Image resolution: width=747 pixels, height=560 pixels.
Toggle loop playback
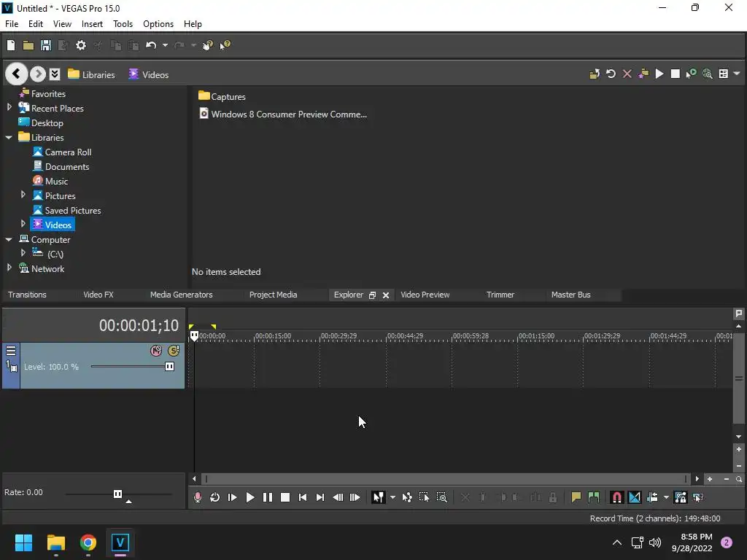tap(215, 497)
